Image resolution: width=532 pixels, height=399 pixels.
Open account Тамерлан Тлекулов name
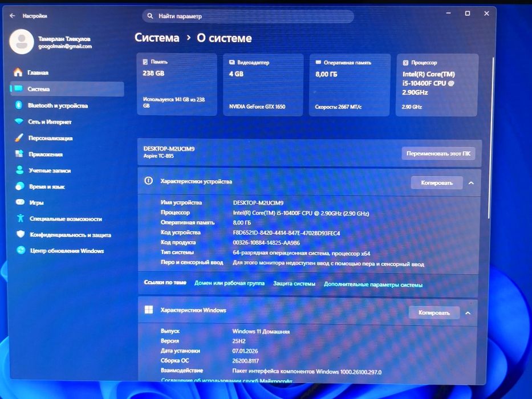click(x=64, y=39)
